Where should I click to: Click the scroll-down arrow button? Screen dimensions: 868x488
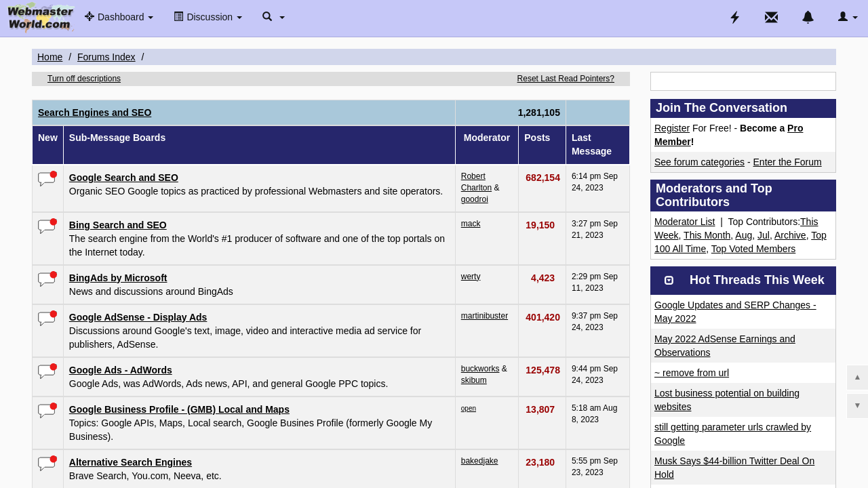click(857, 405)
